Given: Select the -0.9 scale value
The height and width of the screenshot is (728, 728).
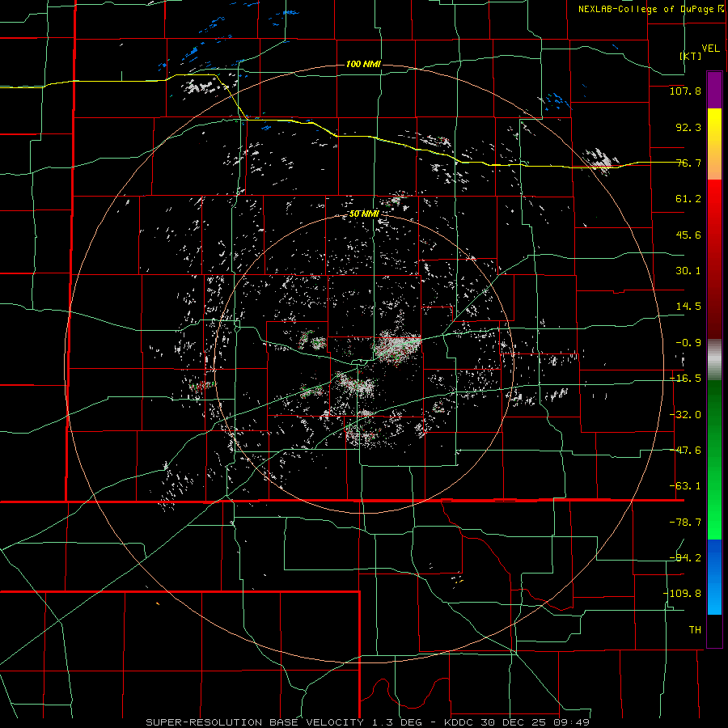Looking at the screenshot, I should click(688, 343).
